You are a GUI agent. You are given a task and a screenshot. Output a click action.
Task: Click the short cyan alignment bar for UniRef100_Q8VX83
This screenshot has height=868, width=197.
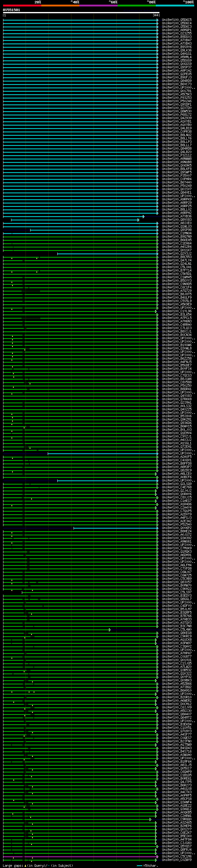coord(75,220)
